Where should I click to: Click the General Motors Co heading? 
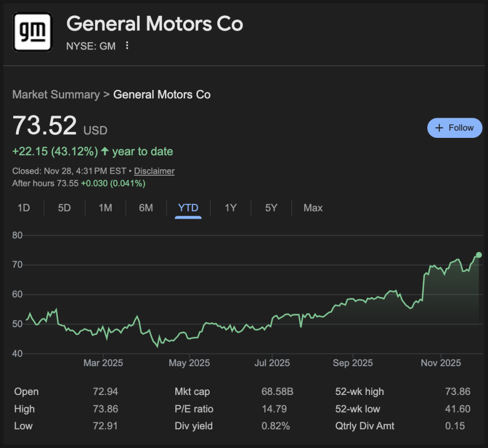(x=155, y=24)
